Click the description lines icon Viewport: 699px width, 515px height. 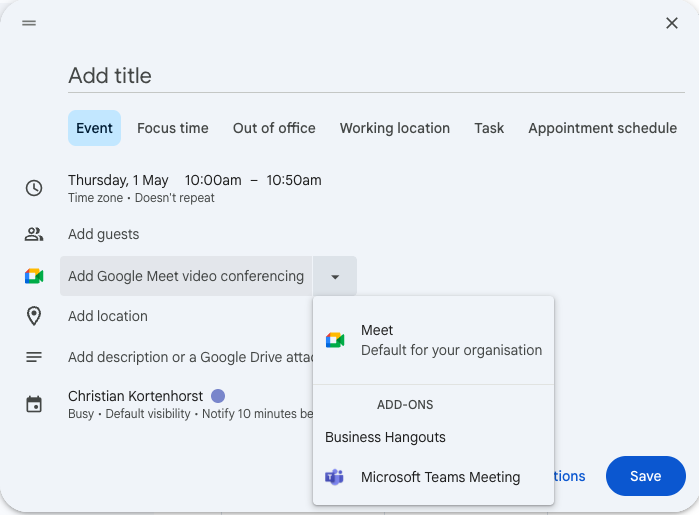point(34,357)
